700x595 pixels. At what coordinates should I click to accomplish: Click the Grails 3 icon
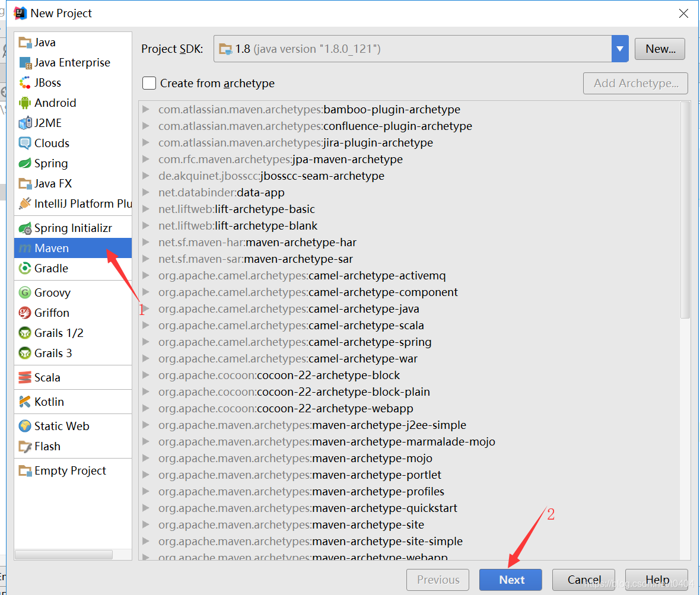click(x=25, y=353)
